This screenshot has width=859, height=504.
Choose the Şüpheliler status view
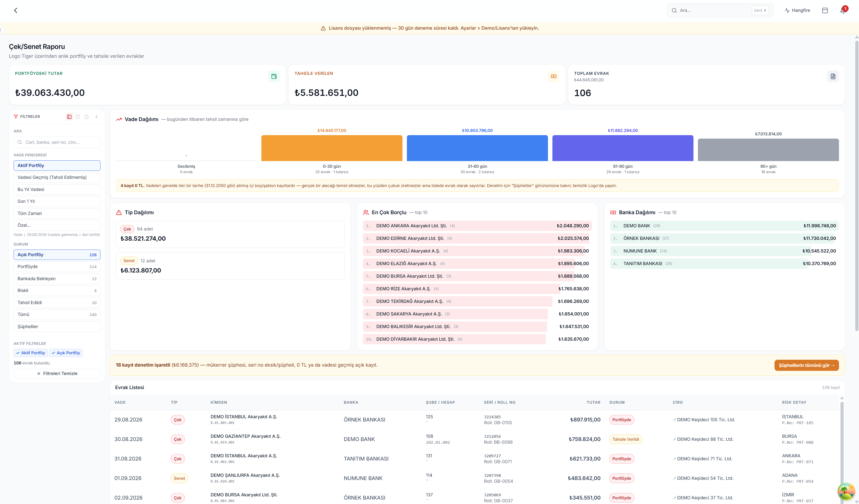57,326
